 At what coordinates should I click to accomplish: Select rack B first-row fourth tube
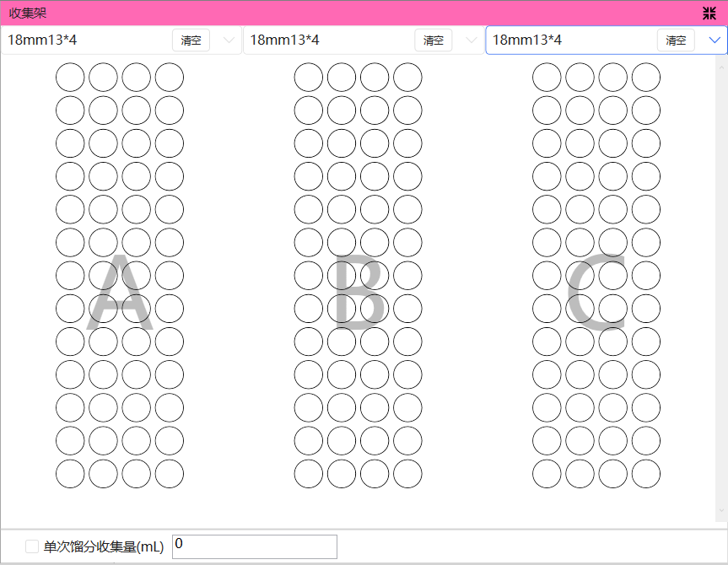click(407, 77)
